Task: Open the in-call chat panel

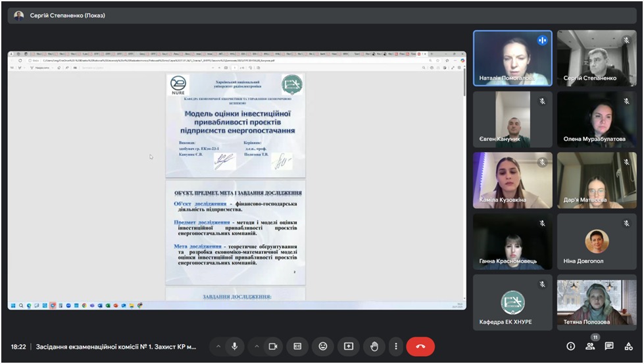Action: [x=609, y=346]
